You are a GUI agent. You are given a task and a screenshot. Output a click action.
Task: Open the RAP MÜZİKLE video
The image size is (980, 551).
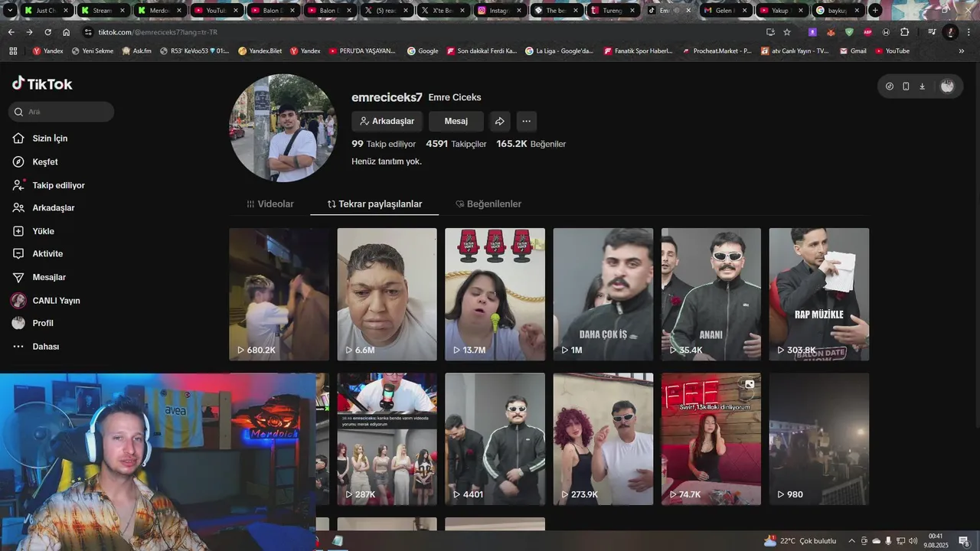click(x=819, y=294)
